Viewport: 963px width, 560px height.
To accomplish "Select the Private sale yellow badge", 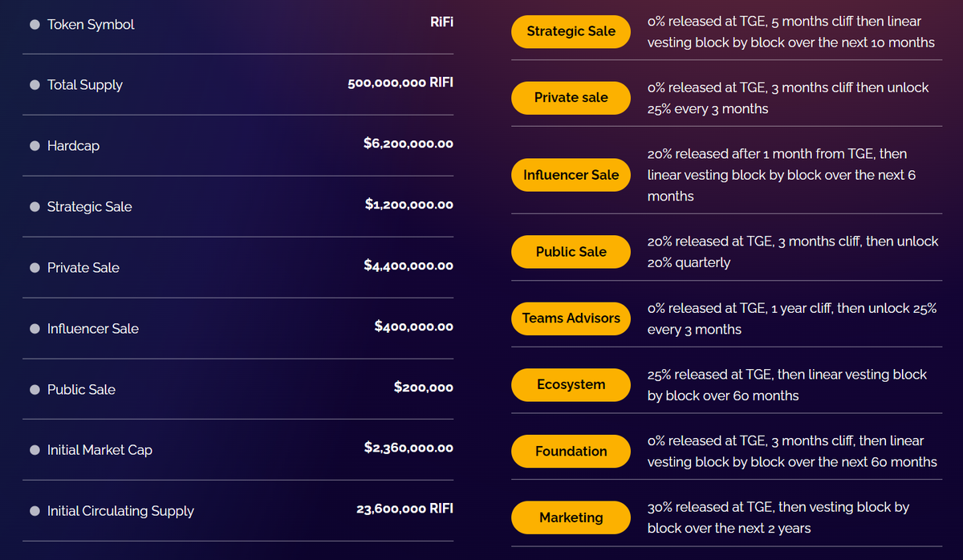I will [571, 97].
